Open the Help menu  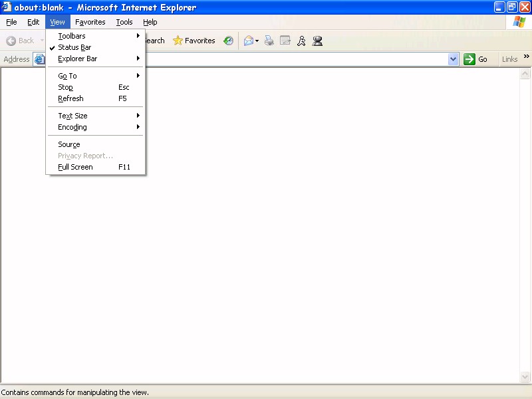[x=150, y=22]
